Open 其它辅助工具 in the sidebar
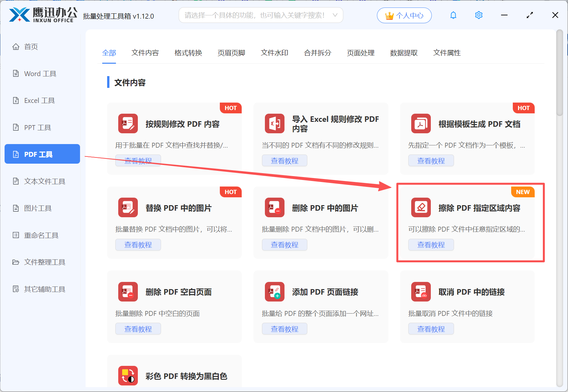The height and width of the screenshot is (392, 568). (42, 289)
